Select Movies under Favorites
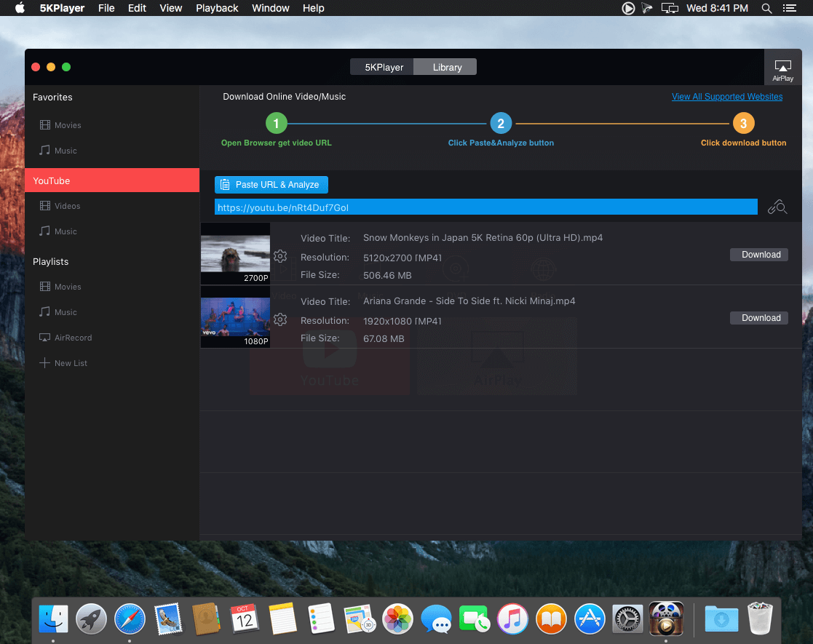 60,125
